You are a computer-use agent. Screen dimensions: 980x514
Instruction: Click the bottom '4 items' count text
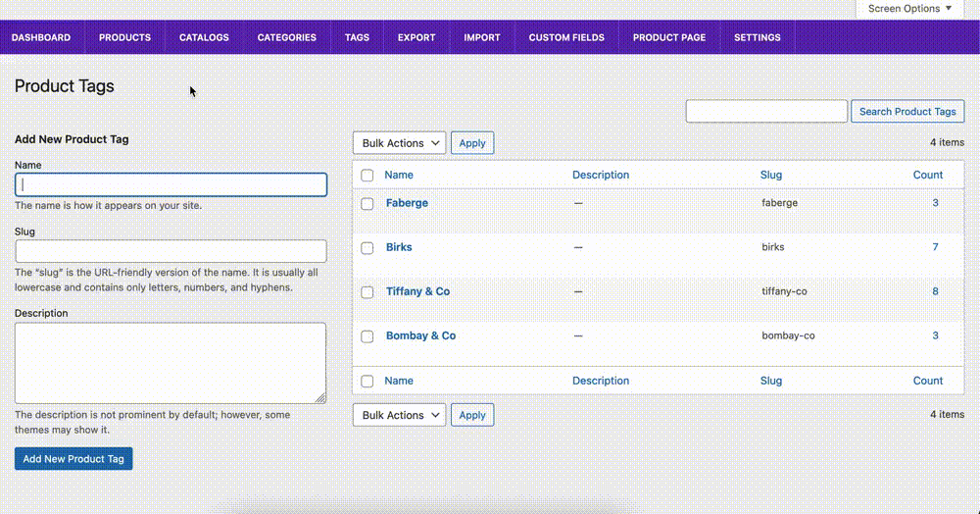pos(947,415)
